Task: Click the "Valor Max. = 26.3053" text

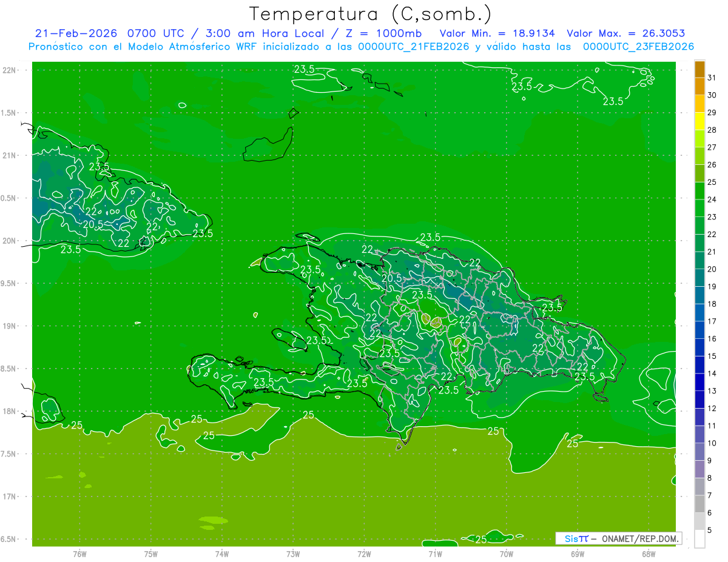Action: [626, 33]
